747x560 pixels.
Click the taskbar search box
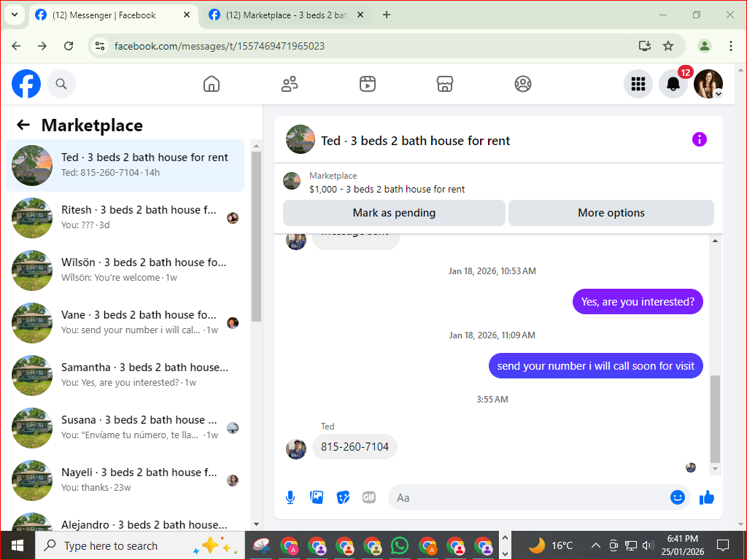point(140,545)
